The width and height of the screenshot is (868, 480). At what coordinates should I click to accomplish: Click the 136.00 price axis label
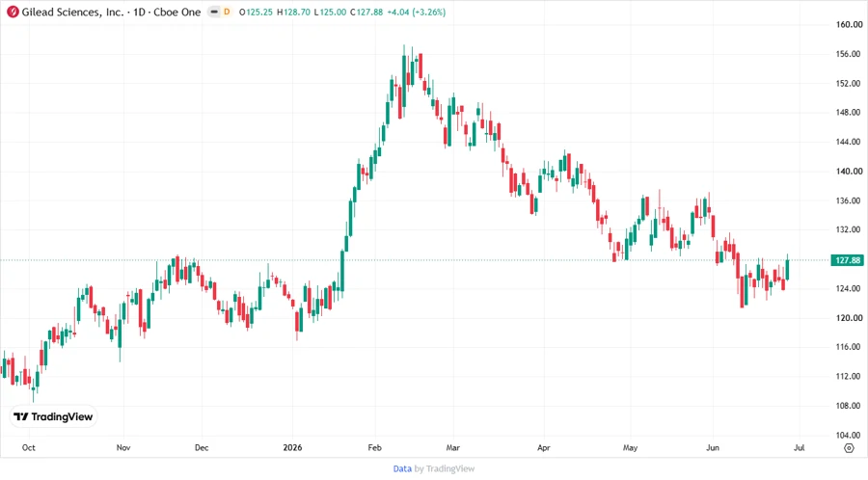[x=849, y=200]
